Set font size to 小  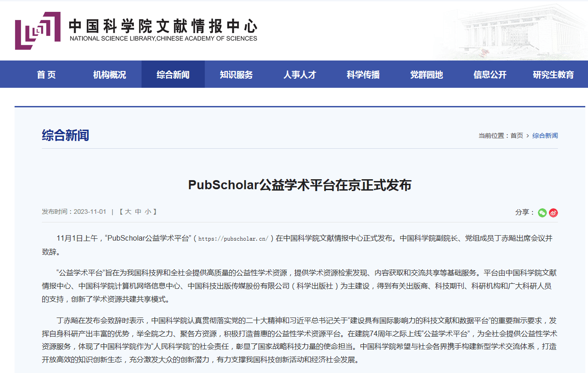pos(148,212)
